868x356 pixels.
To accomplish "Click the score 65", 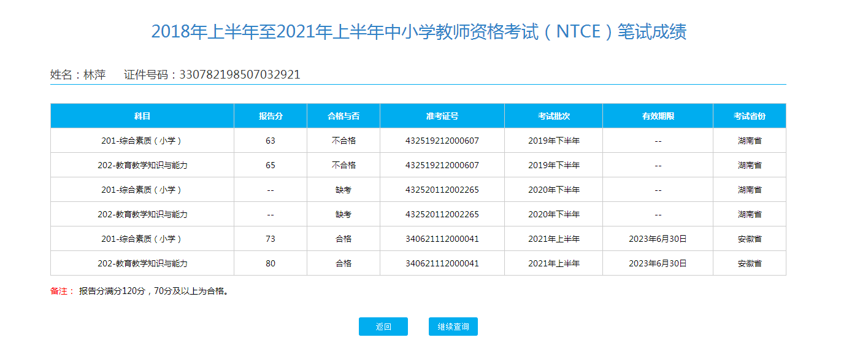I will click(x=271, y=165).
